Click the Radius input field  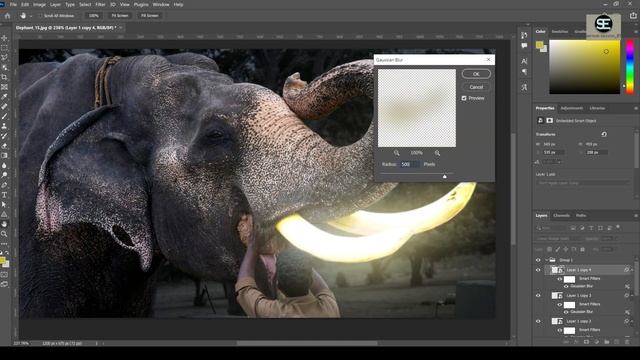pos(409,164)
